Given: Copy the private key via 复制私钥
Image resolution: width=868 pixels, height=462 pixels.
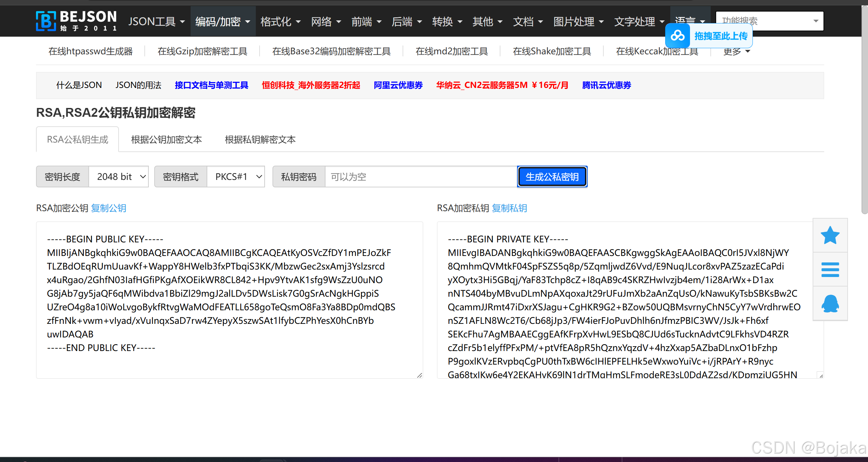Looking at the screenshot, I should tap(509, 208).
